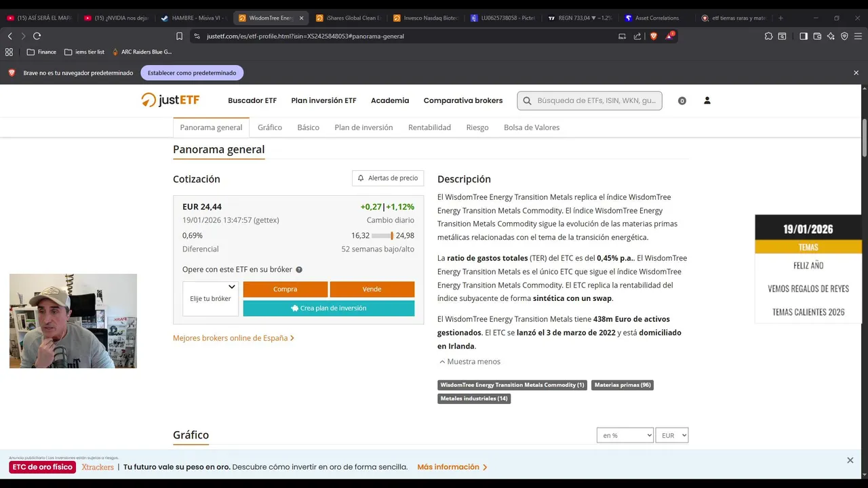The height and width of the screenshot is (488, 868).
Task: Select the Rentabilidad section tab
Action: pyautogui.click(x=429, y=127)
